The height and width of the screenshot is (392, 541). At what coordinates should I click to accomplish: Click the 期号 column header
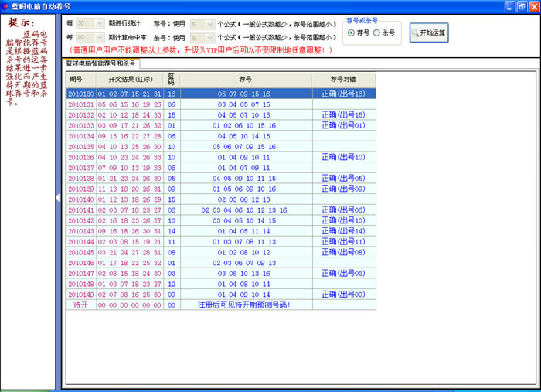coord(76,80)
